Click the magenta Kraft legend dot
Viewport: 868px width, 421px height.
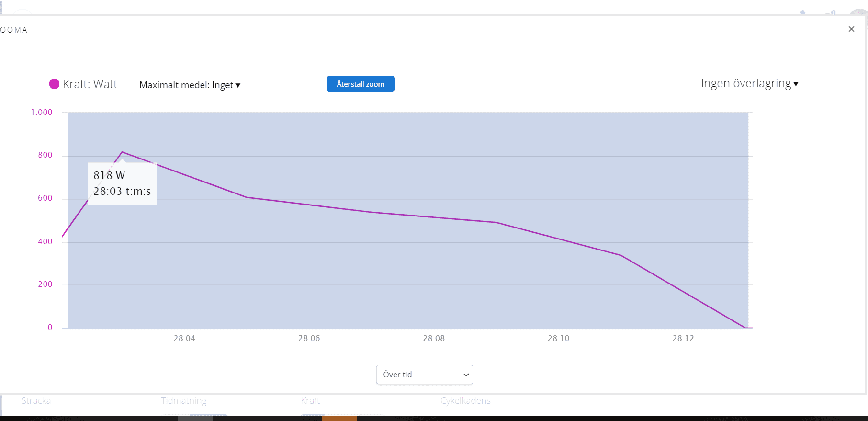(54, 84)
